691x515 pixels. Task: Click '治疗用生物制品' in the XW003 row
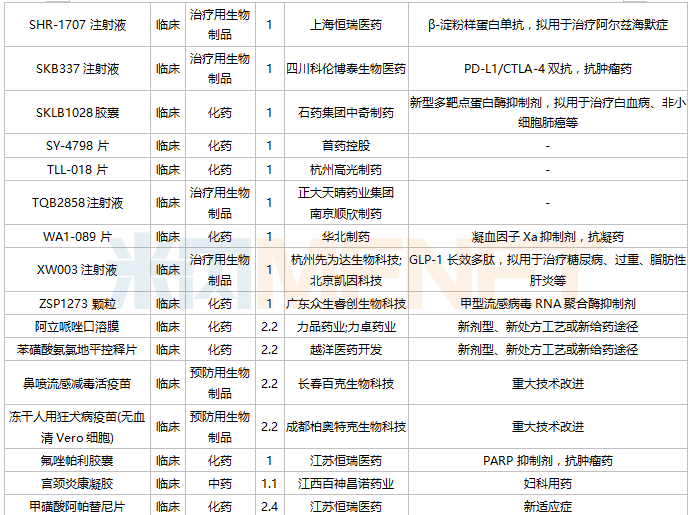point(220,270)
